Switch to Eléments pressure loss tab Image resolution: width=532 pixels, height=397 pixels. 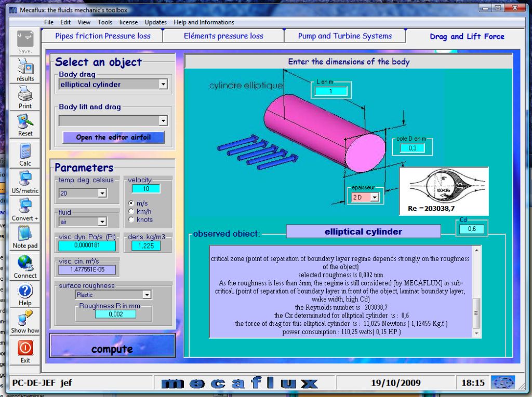coord(223,36)
